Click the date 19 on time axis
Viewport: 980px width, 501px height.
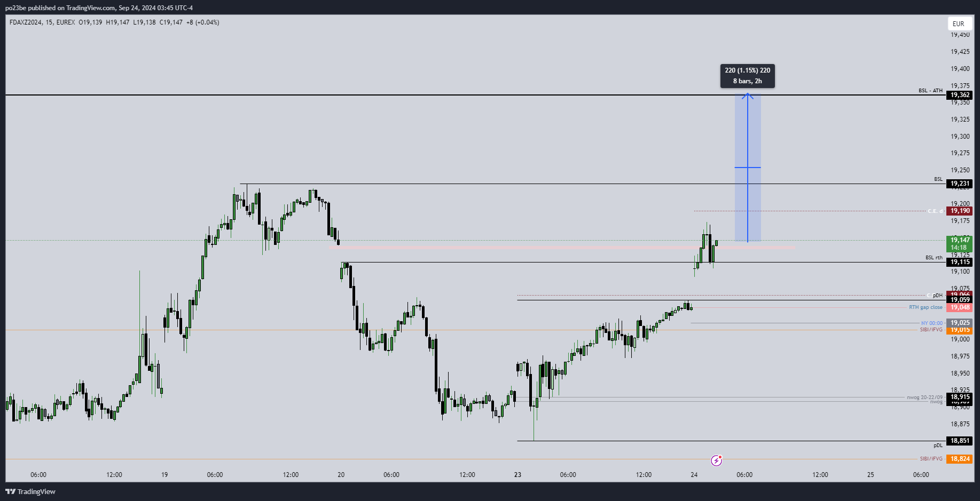[164, 474]
